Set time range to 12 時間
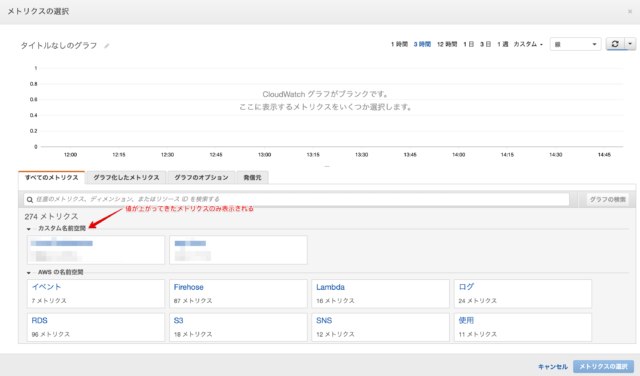640x376 pixels. tap(447, 44)
